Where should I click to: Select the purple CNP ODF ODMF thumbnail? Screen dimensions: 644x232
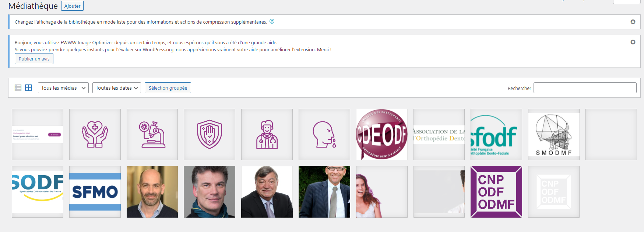496,191
